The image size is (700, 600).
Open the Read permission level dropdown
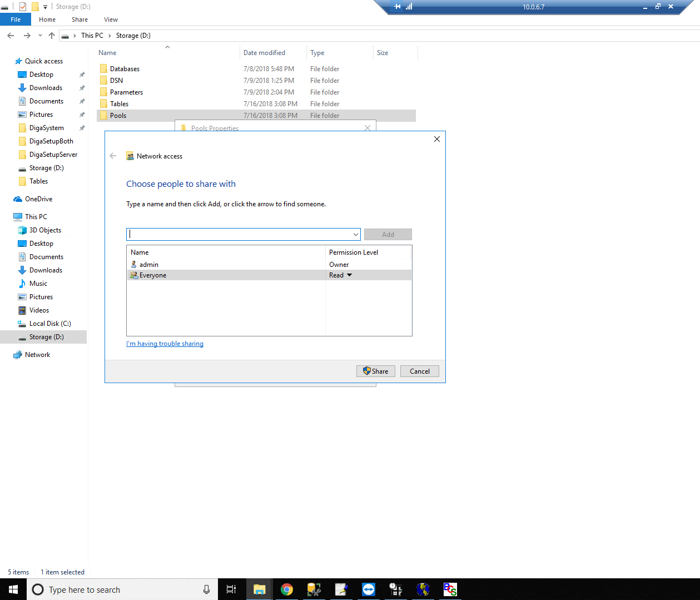tap(349, 275)
